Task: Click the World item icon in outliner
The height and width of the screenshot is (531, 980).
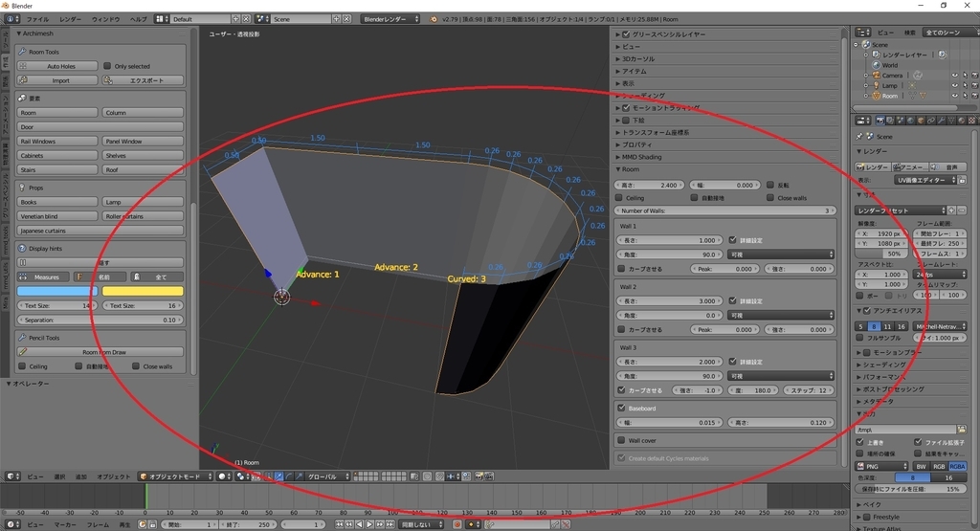Action: 876,65
